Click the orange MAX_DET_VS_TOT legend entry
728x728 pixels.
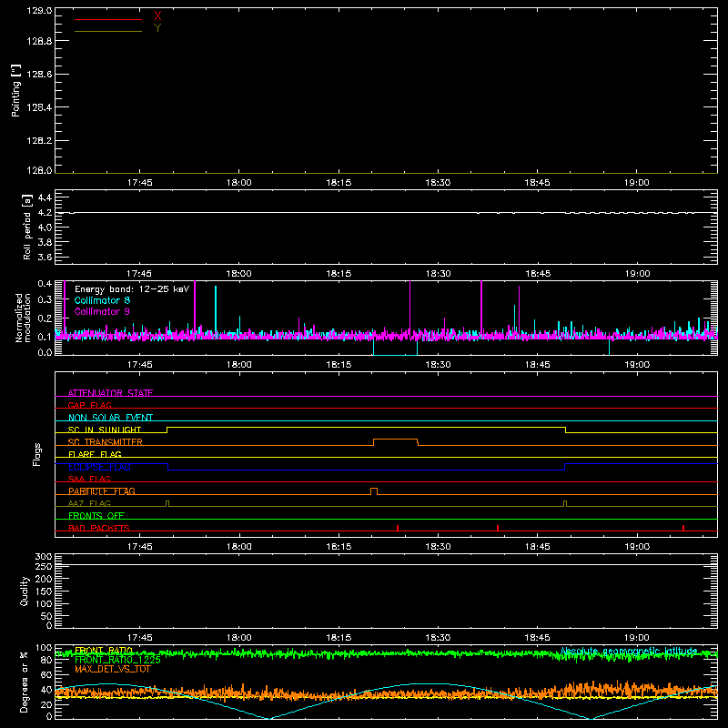(113, 669)
